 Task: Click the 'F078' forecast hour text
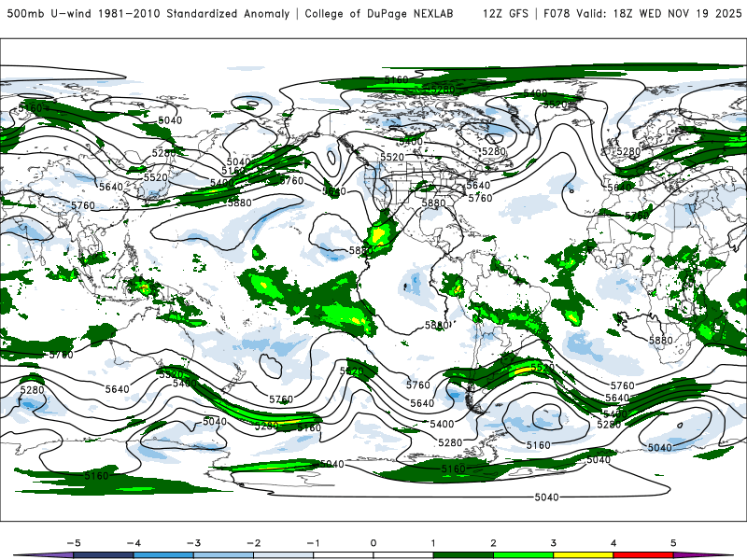[x=557, y=13]
